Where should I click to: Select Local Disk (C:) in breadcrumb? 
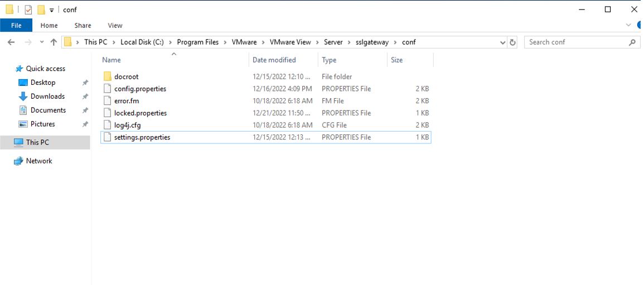pyautogui.click(x=142, y=42)
